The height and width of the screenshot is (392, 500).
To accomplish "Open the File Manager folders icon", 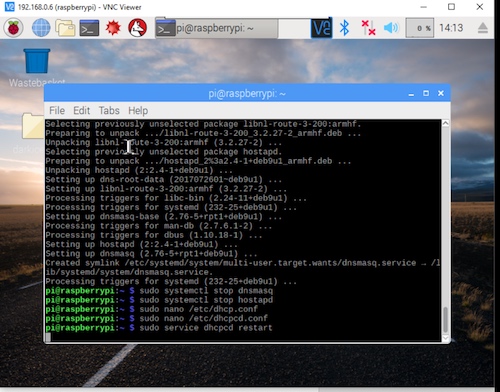I will coord(65,28).
